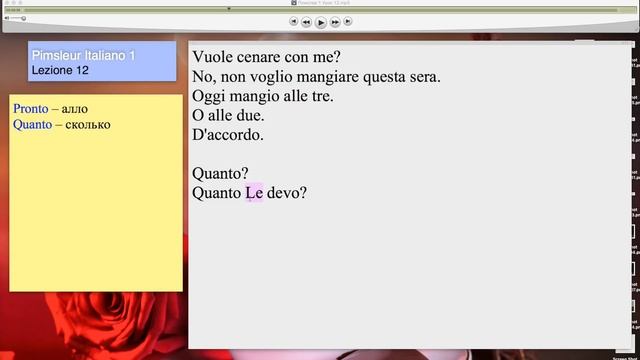This screenshot has height=360, width=640.
Task: Click the audio file title in the title bar
Action: (323, 2)
